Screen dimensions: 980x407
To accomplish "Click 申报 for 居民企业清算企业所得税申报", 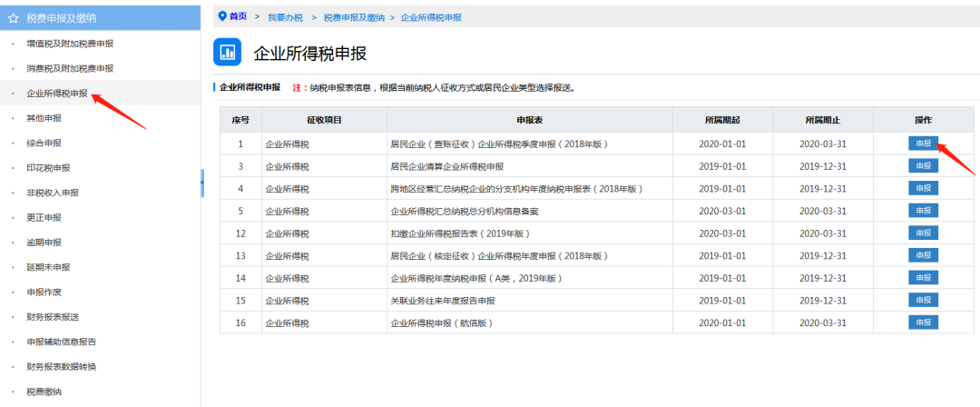I will click(x=923, y=166).
